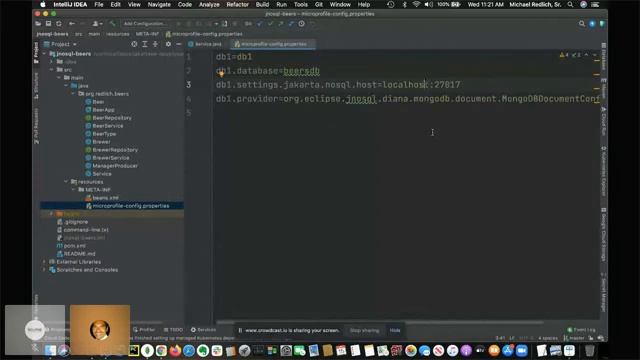Open Safari from the Dock
The image size is (640, 360).
point(189,351)
